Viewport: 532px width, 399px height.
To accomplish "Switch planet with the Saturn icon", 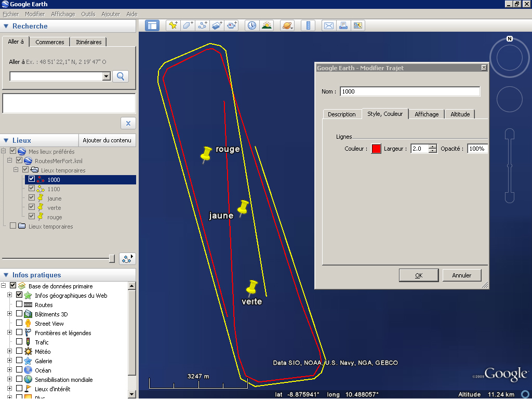I will [x=287, y=25].
